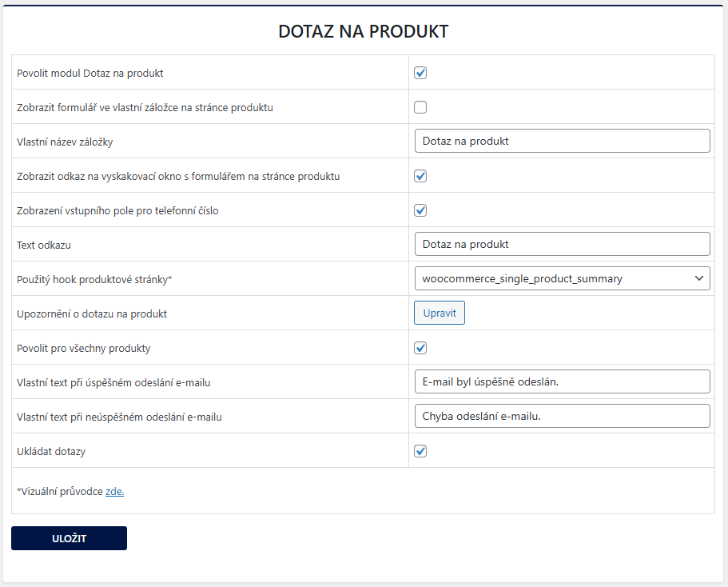Focus the 'Vlastní název záložky' text field

click(562, 141)
